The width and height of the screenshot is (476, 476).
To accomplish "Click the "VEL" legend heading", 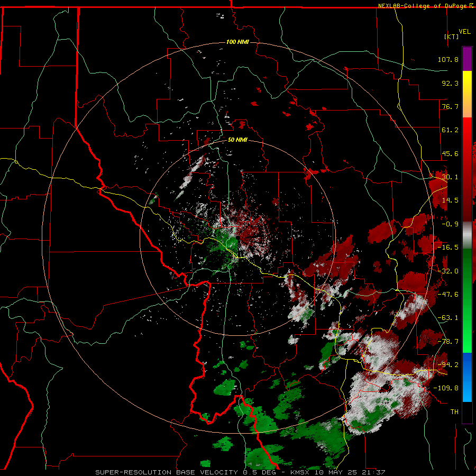I will tap(464, 32).
